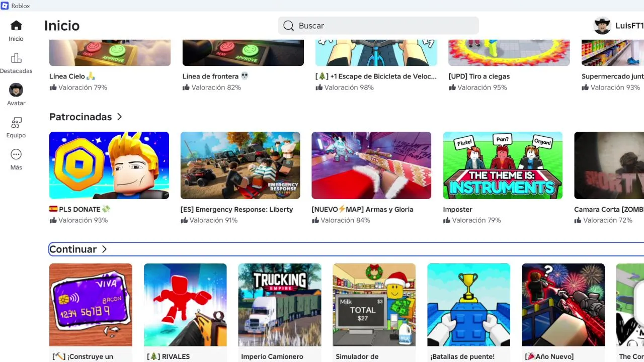
Task: Open Emergency Response: Liberty thumbnail
Action: (x=240, y=165)
